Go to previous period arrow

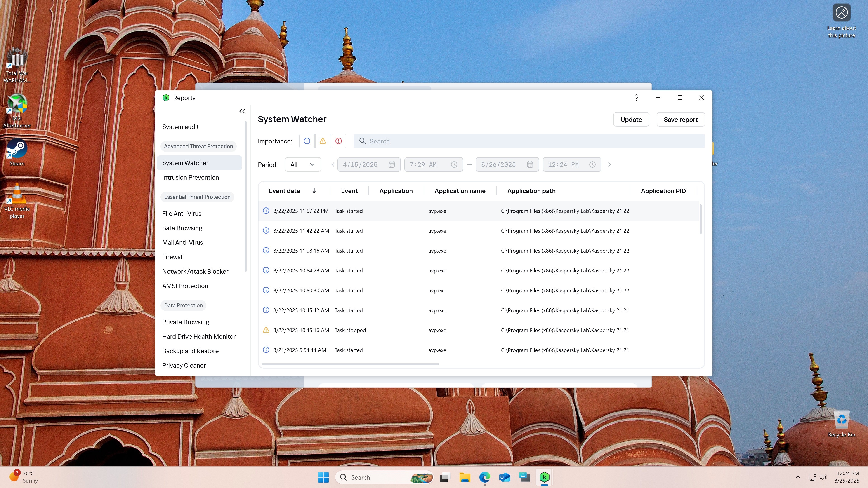[333, 165]
